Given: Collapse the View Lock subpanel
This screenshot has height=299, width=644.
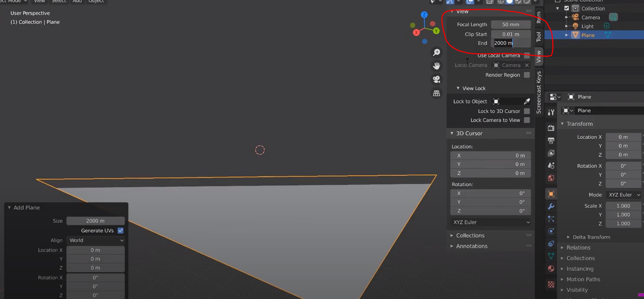Looking at the screenshot, I should click(x=458, y=88).
